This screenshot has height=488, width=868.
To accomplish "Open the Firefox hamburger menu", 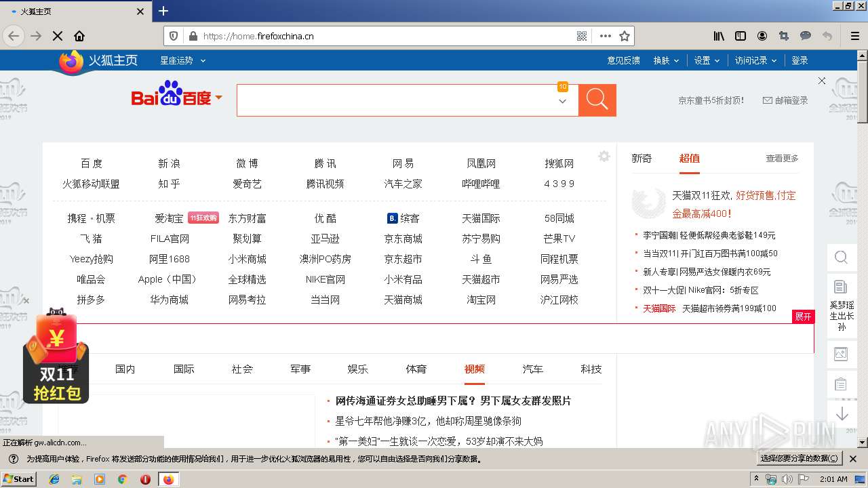I will coord(854,36).
